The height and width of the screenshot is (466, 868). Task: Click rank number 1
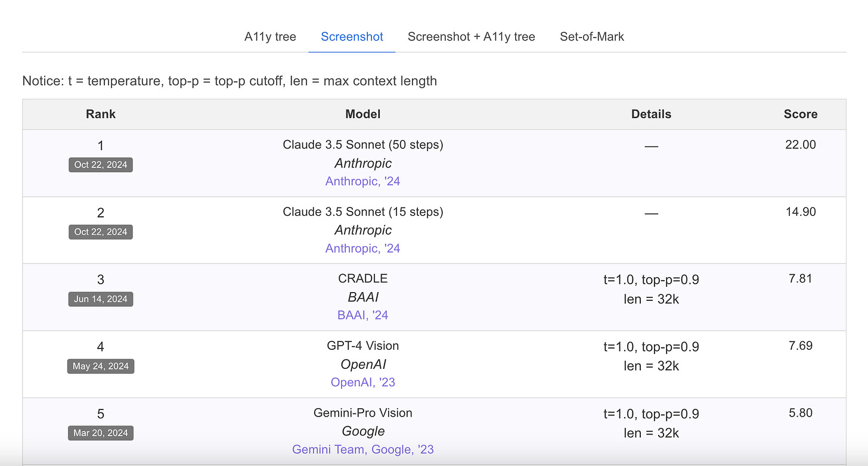[x=101, y=146]
